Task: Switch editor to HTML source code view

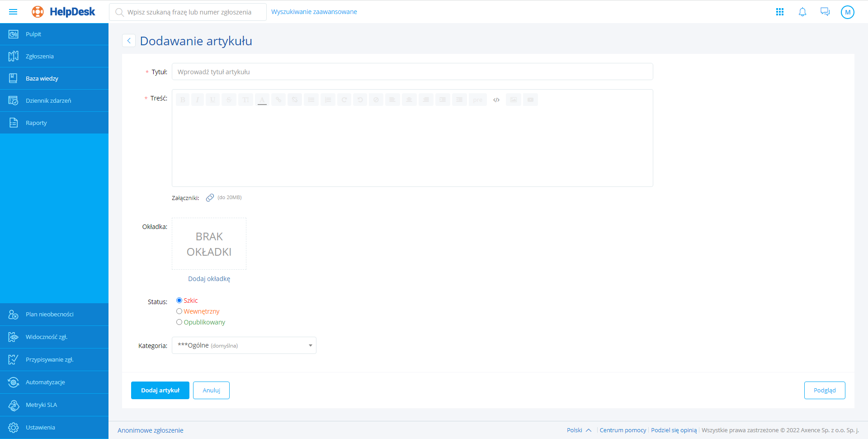Action: (x=496, y=100)
